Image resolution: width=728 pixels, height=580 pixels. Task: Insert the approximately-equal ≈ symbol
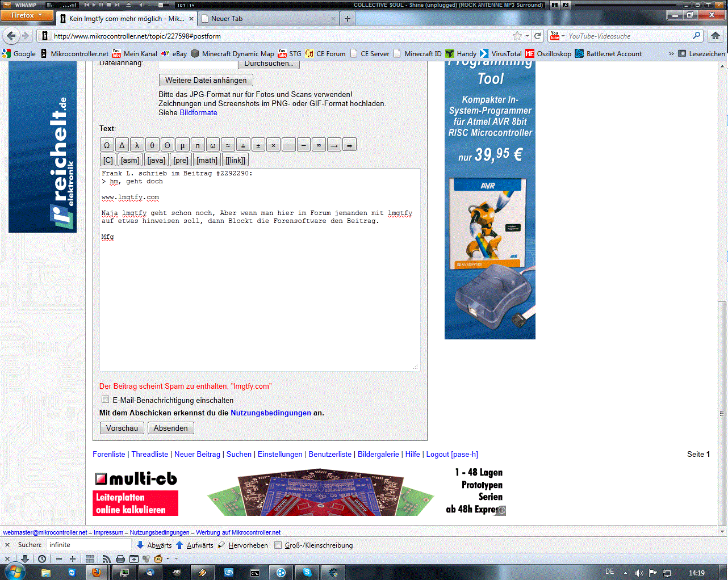point(228,145)
